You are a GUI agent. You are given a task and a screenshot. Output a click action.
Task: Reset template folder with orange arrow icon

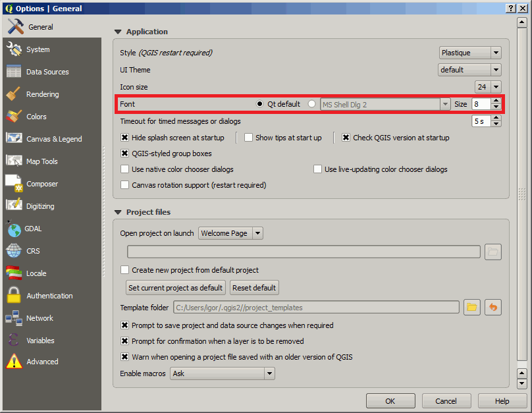click(493, 307)
